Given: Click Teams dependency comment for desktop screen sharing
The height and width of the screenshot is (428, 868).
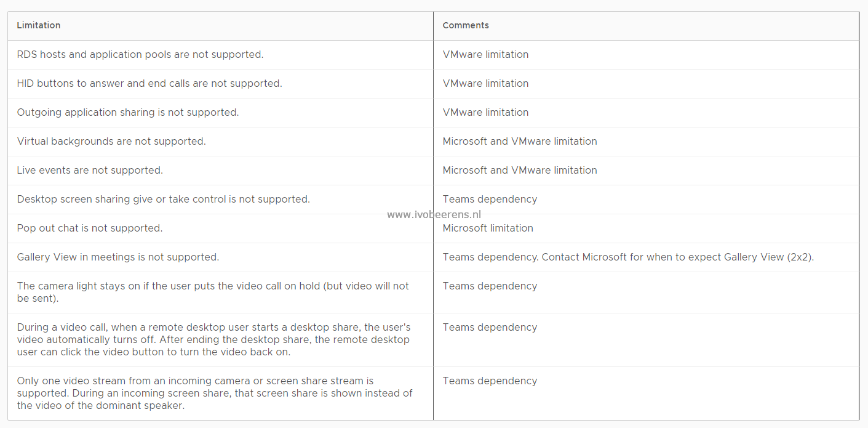Looking at the screenshot, I should (490, 199).
